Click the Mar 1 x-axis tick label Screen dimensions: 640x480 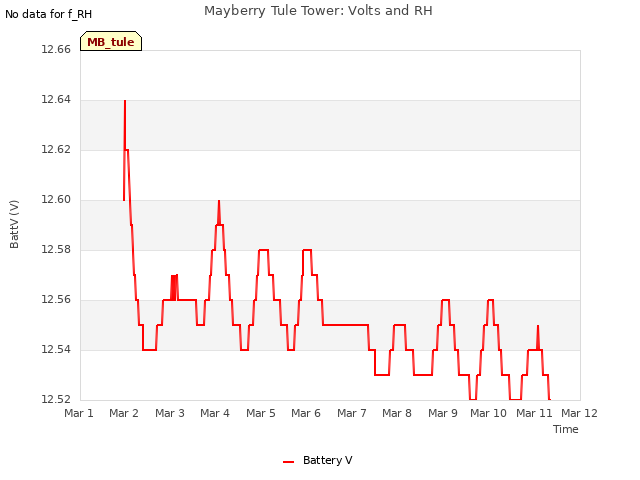pos(79,413)
